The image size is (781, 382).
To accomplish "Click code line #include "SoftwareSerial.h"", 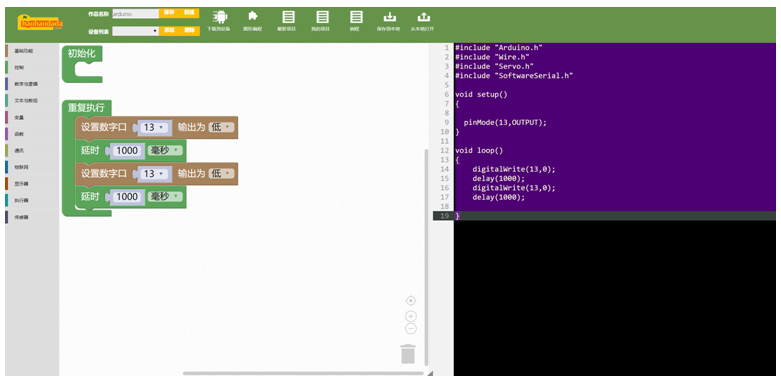I will tap(514, 76).
